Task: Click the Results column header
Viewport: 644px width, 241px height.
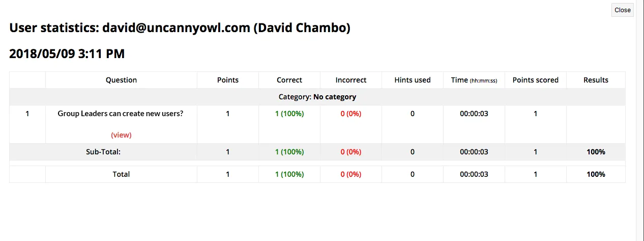Action: click(596, 80)
